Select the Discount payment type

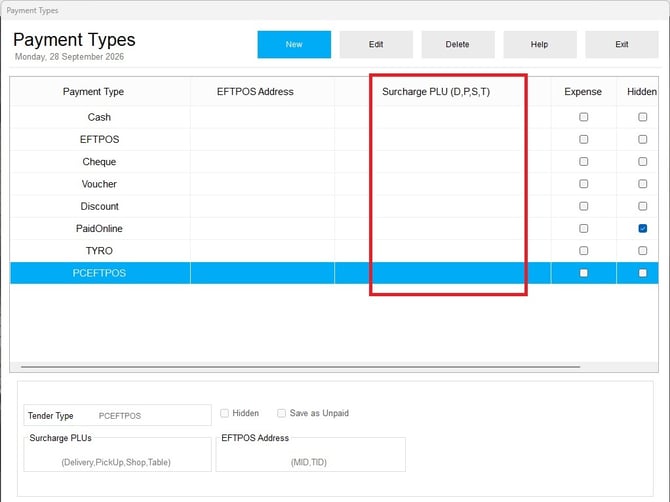click(334, 206)
